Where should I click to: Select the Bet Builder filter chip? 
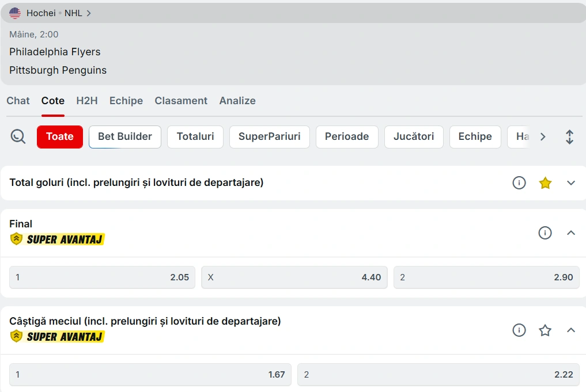tap(125, 137)
